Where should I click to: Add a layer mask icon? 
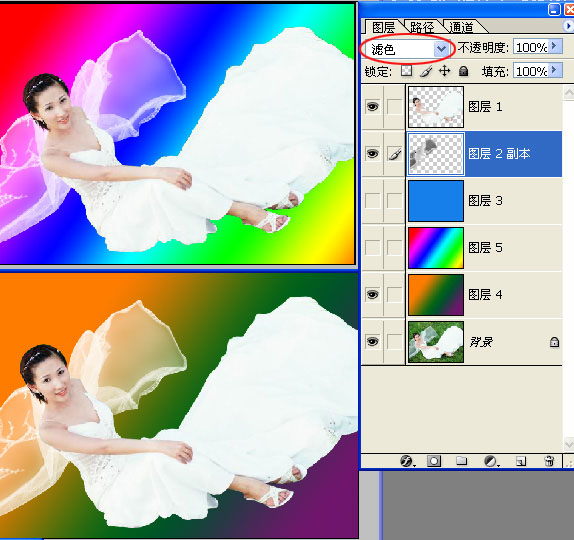pos(434,461)
